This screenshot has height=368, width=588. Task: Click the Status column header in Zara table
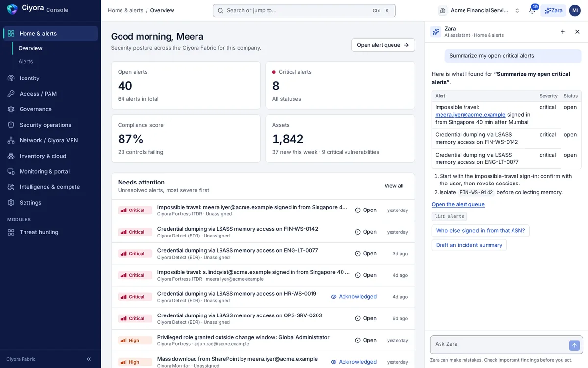pos(570,96)
